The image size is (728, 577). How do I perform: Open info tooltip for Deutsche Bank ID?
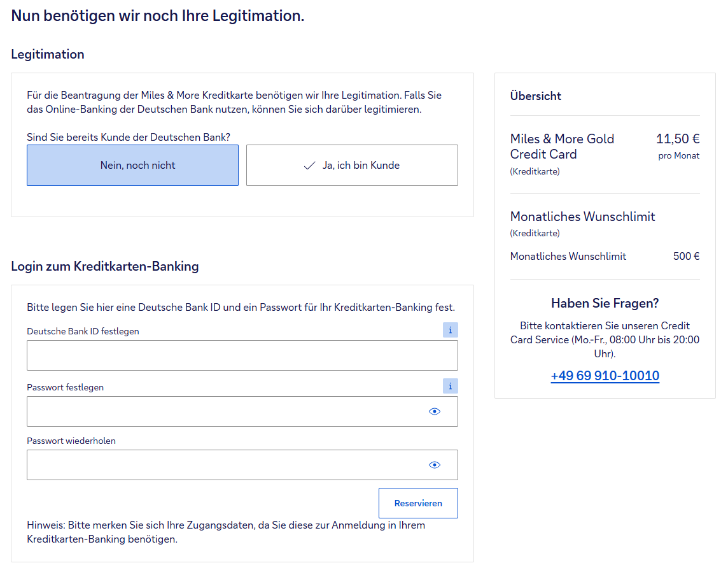tap(450, 330)
